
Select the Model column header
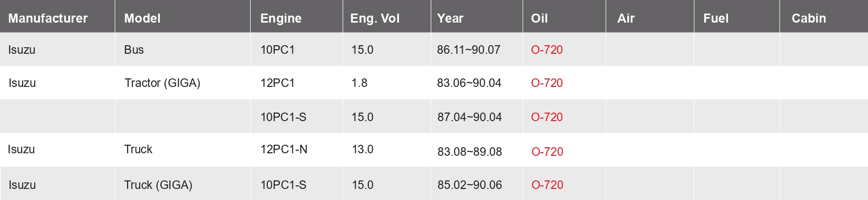pyautogui.click(x=142, y=19)
